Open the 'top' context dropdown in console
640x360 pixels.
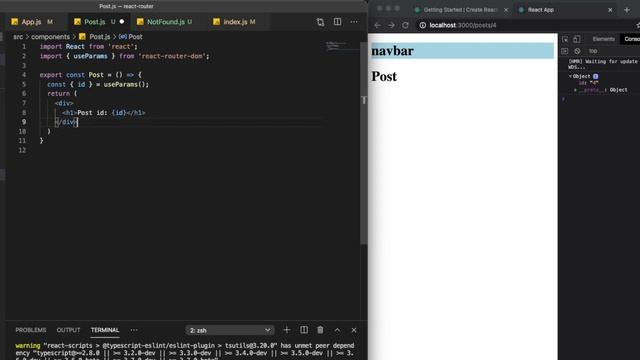pyautogui.click(x=593, y=51)
